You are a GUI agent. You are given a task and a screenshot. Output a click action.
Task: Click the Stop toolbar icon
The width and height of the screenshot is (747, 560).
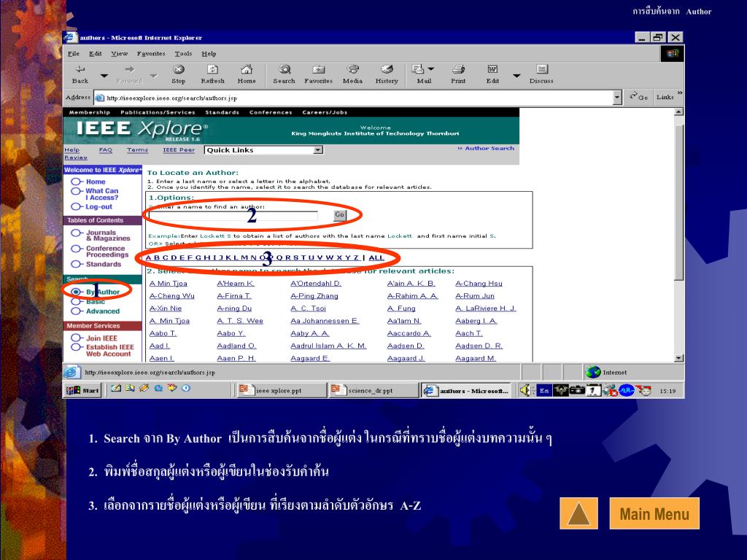[x=179, y=74]
